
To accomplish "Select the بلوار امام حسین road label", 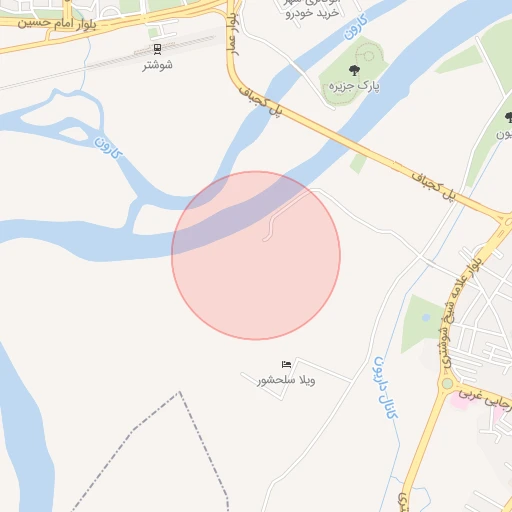I will 57,24.
